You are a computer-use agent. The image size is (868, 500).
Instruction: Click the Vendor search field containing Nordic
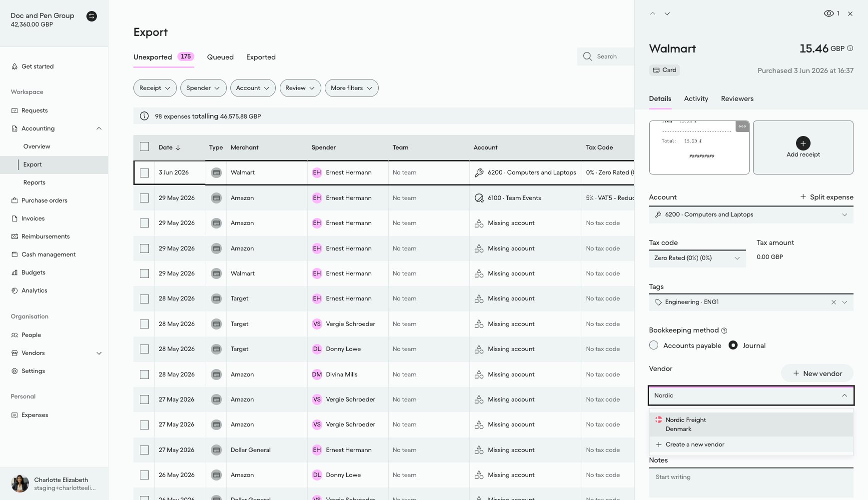[x=751, y=395]
